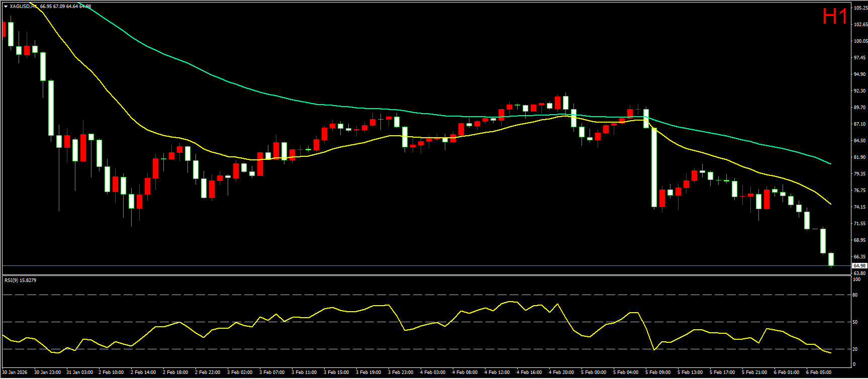Select the 30 Jan 2026 date label

[x=15, y=372]
